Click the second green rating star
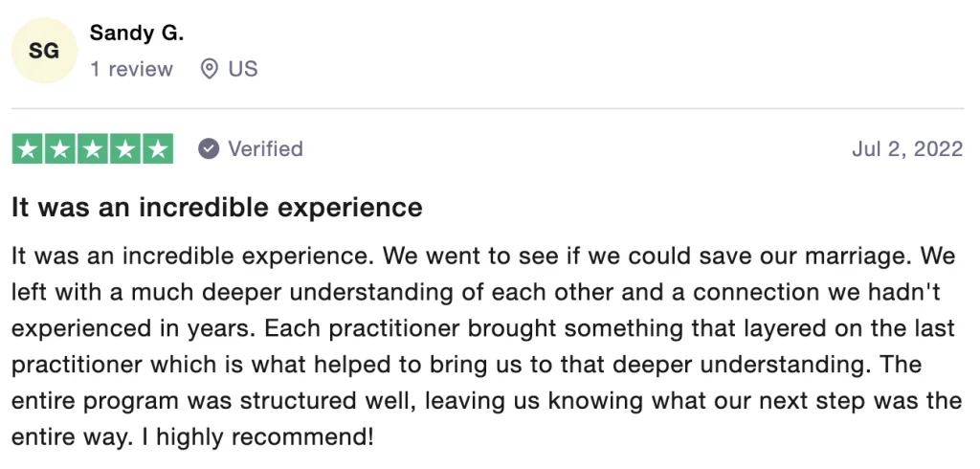 coord(60,149)
